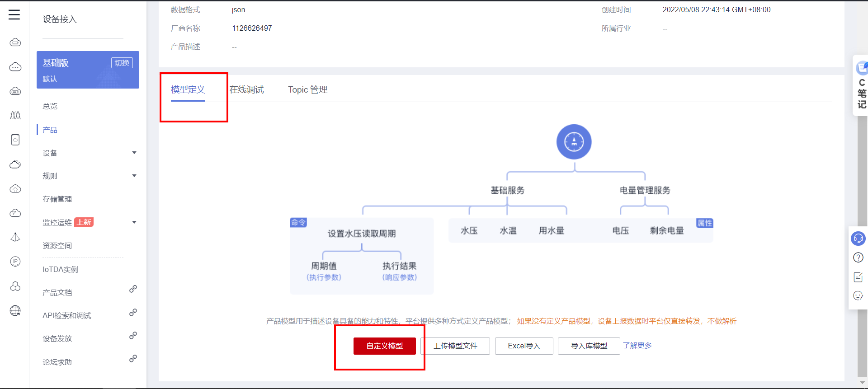Click the 基础服务 label in diagram

(508, 191)
